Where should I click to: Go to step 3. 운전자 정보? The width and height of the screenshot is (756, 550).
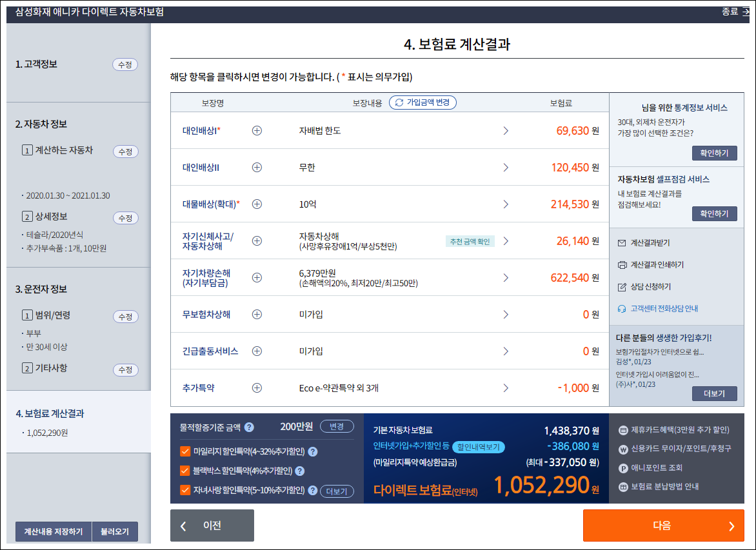41,289
